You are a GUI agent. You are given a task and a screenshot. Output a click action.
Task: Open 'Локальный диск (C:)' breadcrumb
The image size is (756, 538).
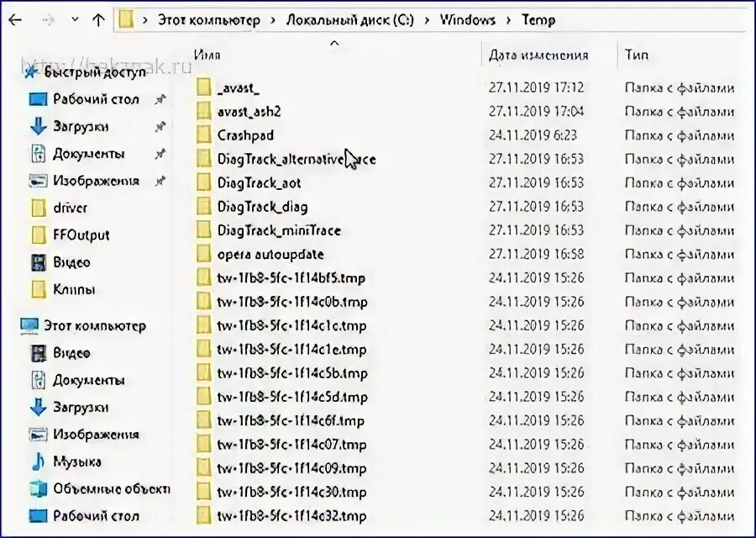350,20
